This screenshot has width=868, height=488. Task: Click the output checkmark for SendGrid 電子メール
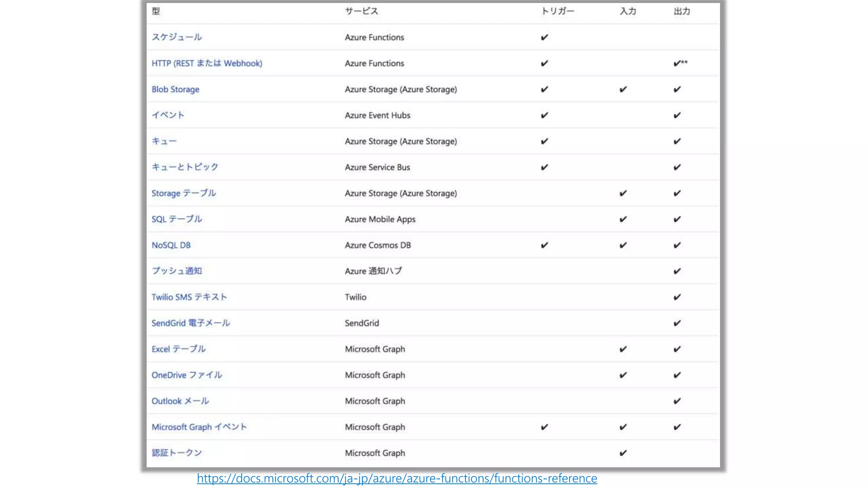point(677,323)
